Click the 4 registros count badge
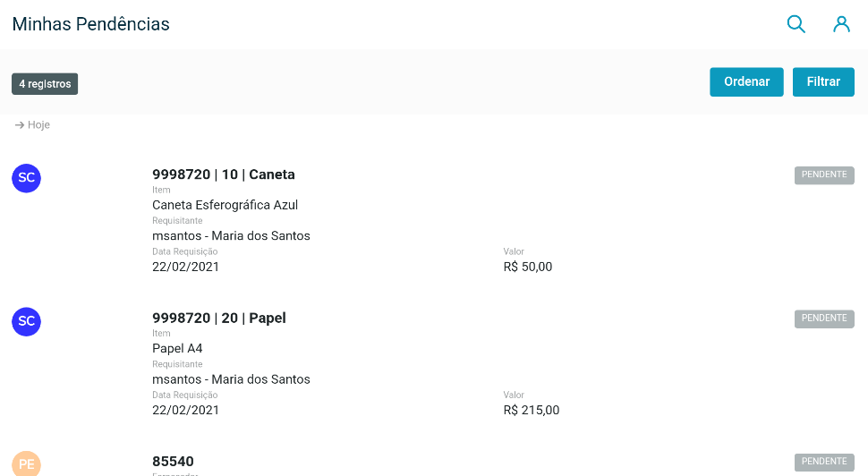The width and height of the screenshot is (868, 476). coord(45,84)
